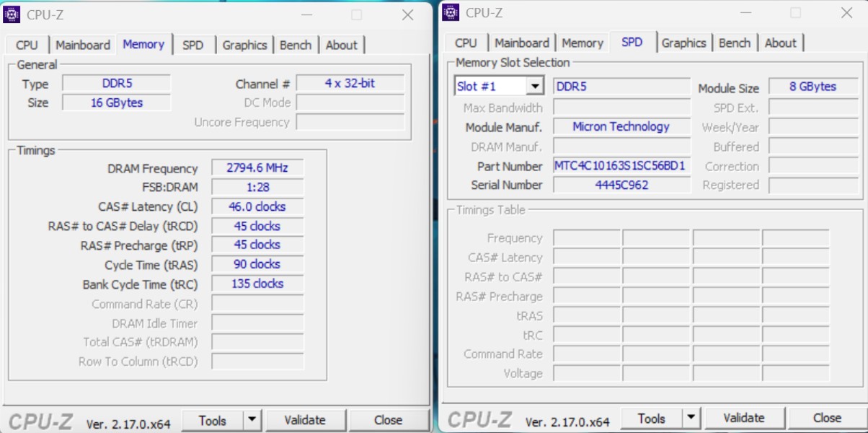
Task: Click CPU-Z app icon in left window title bar
Action: click(12, 14)
